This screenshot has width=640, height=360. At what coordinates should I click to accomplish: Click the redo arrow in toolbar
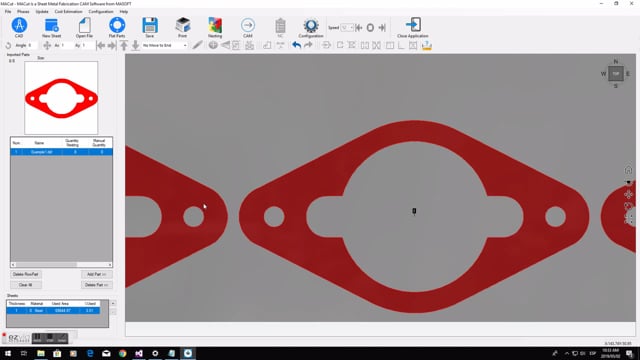[308, 45]
